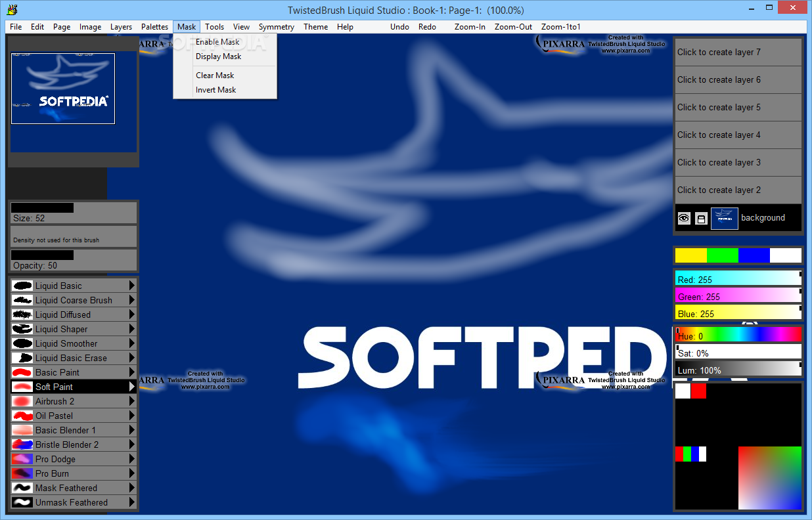Expand Mask Feathered options arrow
This screenshot has width=812, height=520.
click(132, 488)
